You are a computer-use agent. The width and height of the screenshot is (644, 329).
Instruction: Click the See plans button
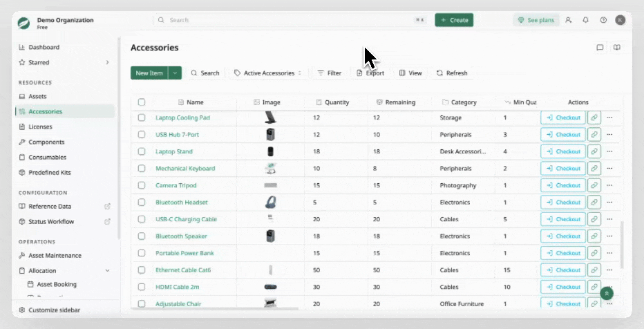point(536,20)
